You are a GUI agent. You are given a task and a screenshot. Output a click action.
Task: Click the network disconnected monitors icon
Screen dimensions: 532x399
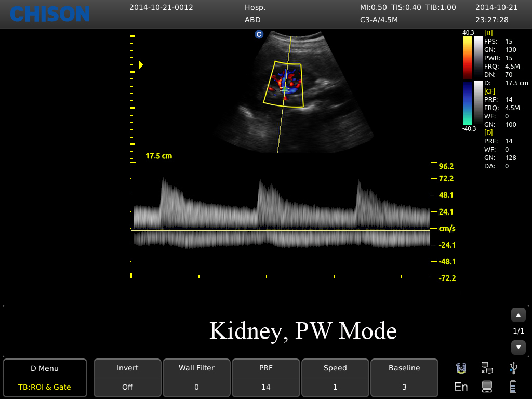tap(487, 368)
